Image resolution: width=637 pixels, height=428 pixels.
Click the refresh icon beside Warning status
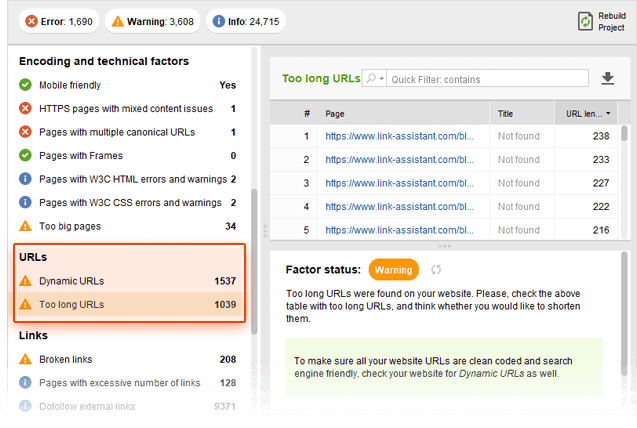click(x=436, y=270)
